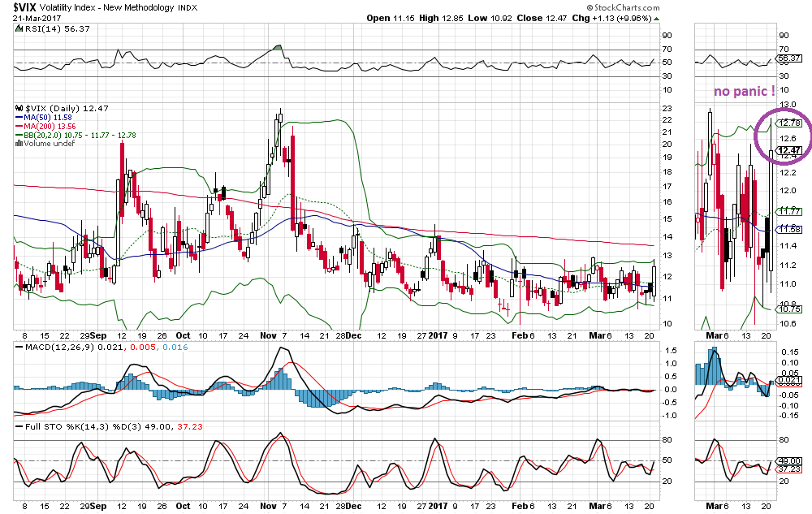Click the 12.78 upper Bollinger band tag

click(789, 123)
